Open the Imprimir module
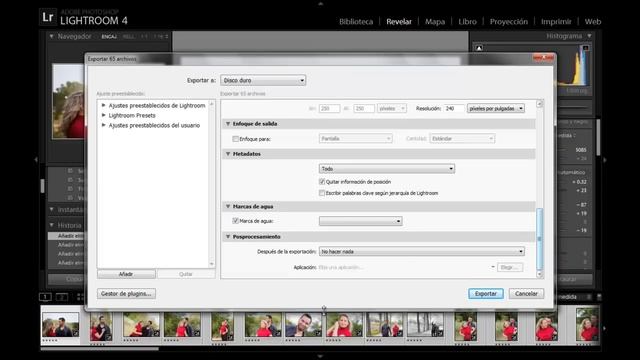 556,22
